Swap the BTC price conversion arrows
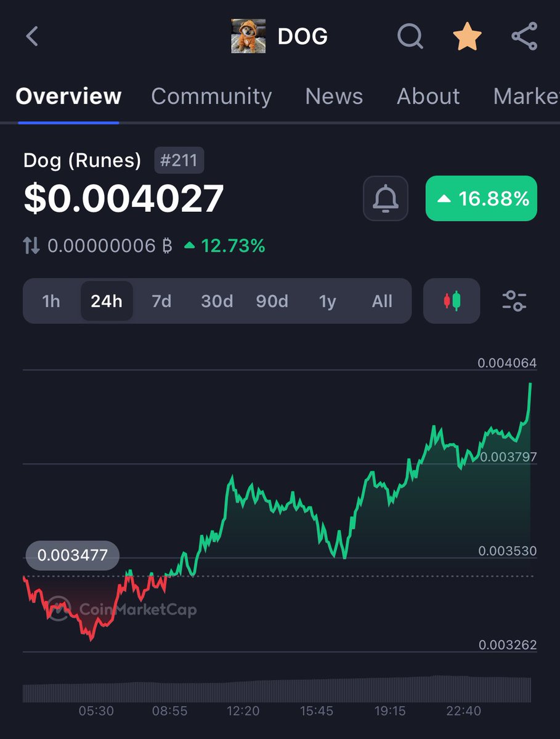Image resolution: width=560 pixels, height=739 pixels. pos(31,246)
